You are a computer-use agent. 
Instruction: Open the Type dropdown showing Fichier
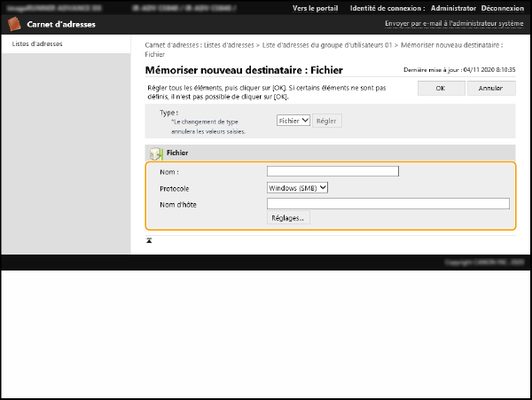[293, 120]
